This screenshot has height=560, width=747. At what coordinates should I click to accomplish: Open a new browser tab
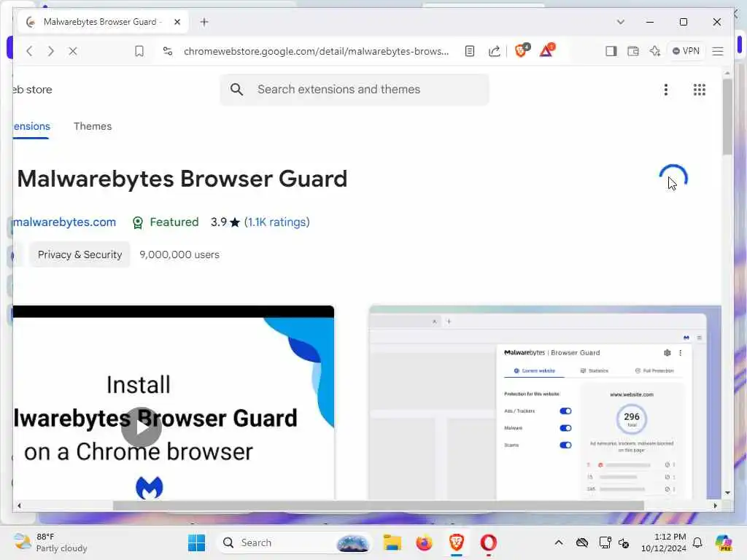pos(204,22)
